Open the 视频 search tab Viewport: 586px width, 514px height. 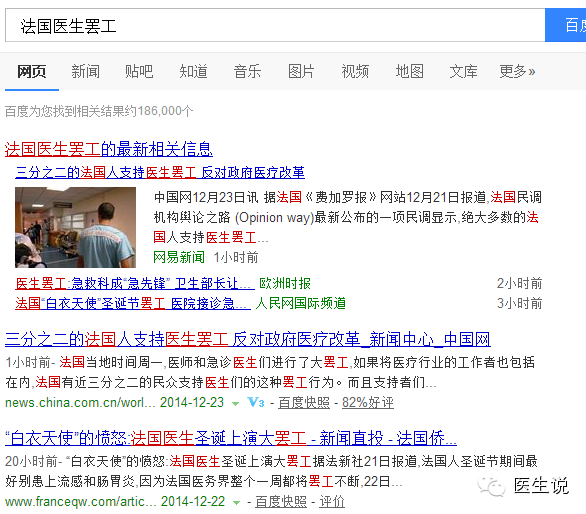pyautogui.click(x=355, y=71)
